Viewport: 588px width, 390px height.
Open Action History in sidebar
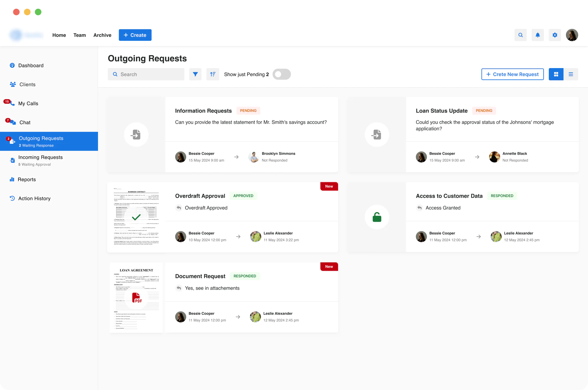pyautogui.click(x=34, y=199)
